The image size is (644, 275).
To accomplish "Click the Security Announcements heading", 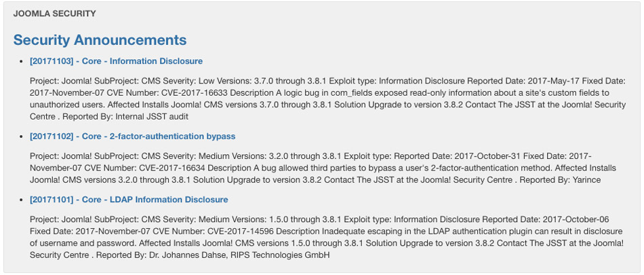I will [100, 40].
